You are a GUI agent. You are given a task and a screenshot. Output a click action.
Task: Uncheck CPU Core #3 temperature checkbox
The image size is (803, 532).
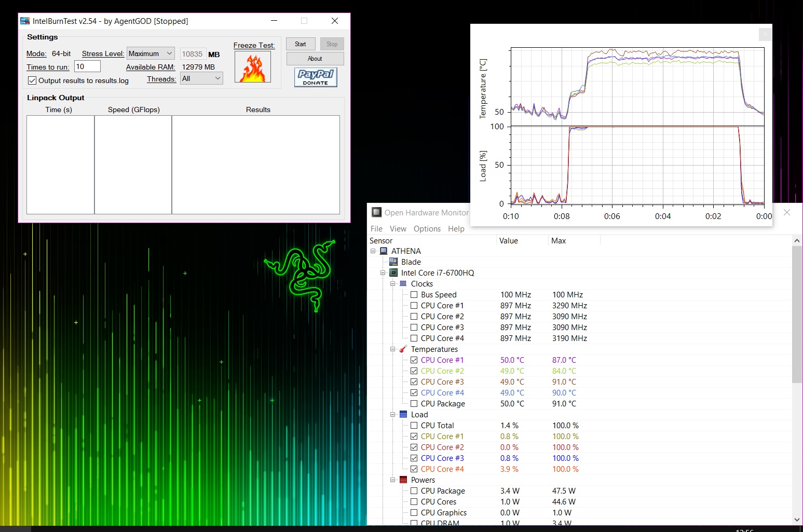point(414,382)
